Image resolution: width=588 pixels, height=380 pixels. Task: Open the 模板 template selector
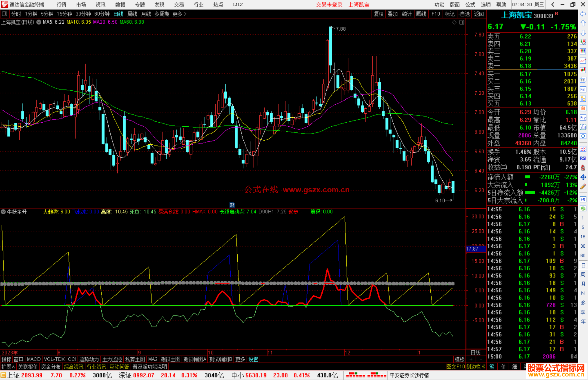pyautogui.click(x=460, y=359)
